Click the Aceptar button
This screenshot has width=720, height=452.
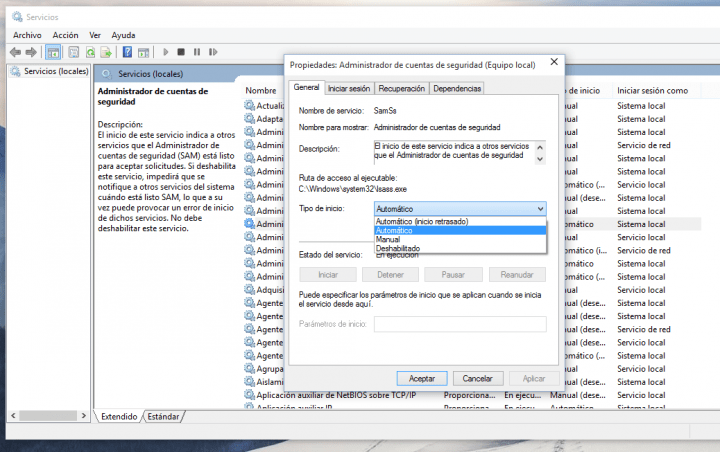[x=422, y=379]
